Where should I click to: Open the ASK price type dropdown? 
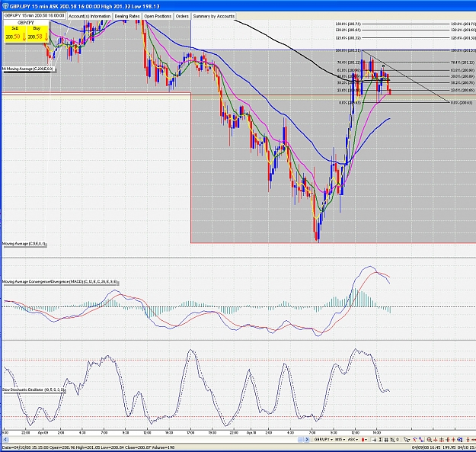pos(353,440)
